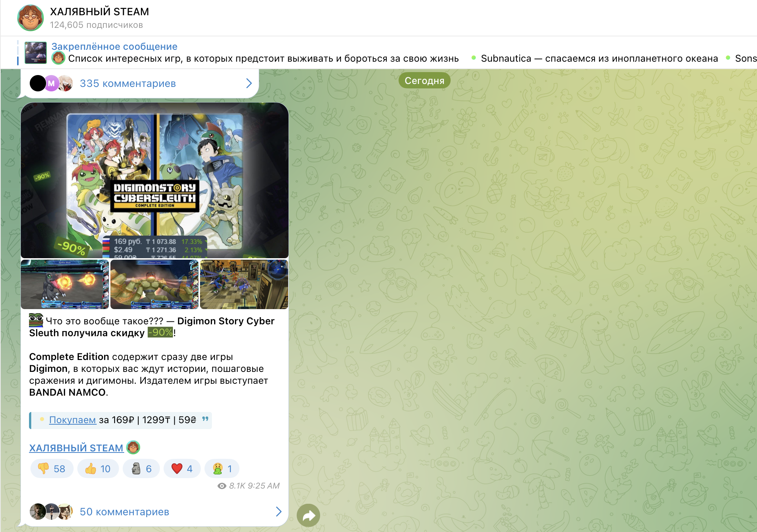Viewport: 757px width, 532px height.
Task: Click the purple M commenter avatar
Action: point(51,83)
